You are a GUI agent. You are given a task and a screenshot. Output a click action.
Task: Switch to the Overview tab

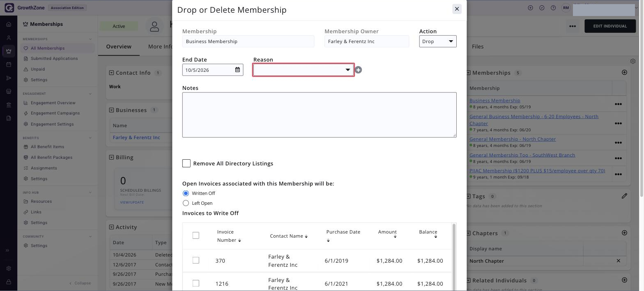[119, 46]
